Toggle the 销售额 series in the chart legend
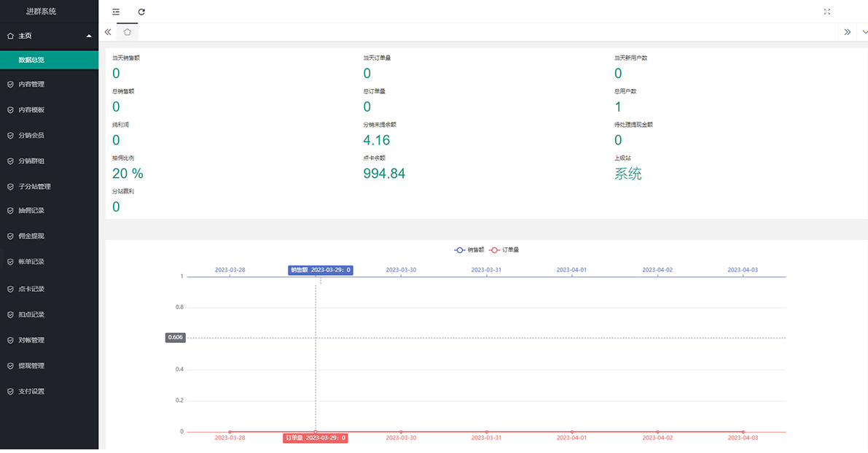Image resolution: width=868 pixels, height=453 pixels. [469, 250]
